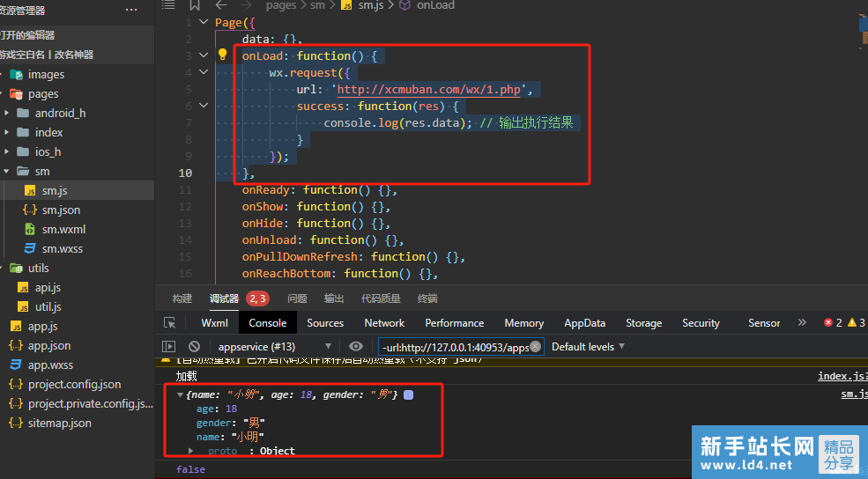This screenshot has width=868, height=479.
Task: Go forward with the right arrow
Action: [246, 5]
